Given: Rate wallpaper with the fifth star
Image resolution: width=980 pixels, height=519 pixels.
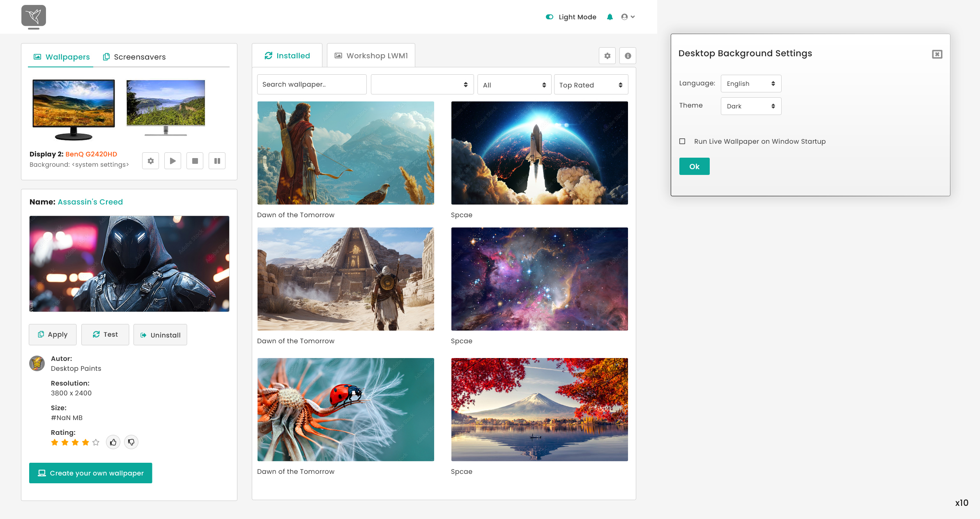Looking at the screenshot, I should tap(96, 442).
